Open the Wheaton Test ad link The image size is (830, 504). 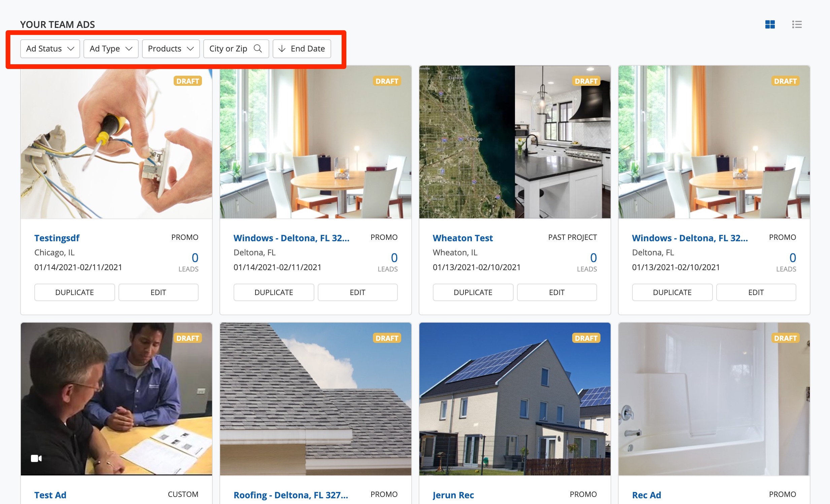coord(462,238)
